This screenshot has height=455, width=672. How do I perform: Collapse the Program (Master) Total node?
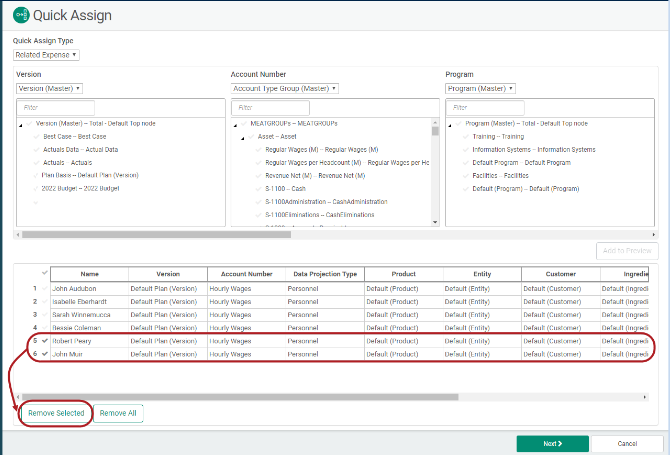[x=450, y=125]
